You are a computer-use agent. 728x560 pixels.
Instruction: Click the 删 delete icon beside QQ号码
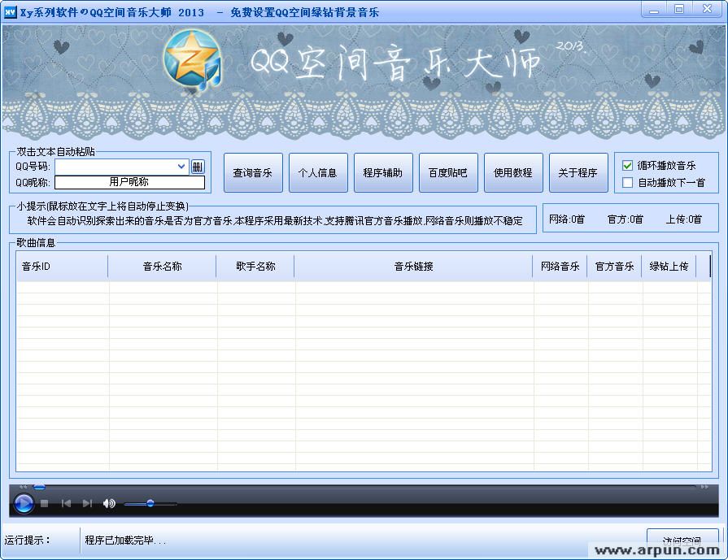click(198, 167)
